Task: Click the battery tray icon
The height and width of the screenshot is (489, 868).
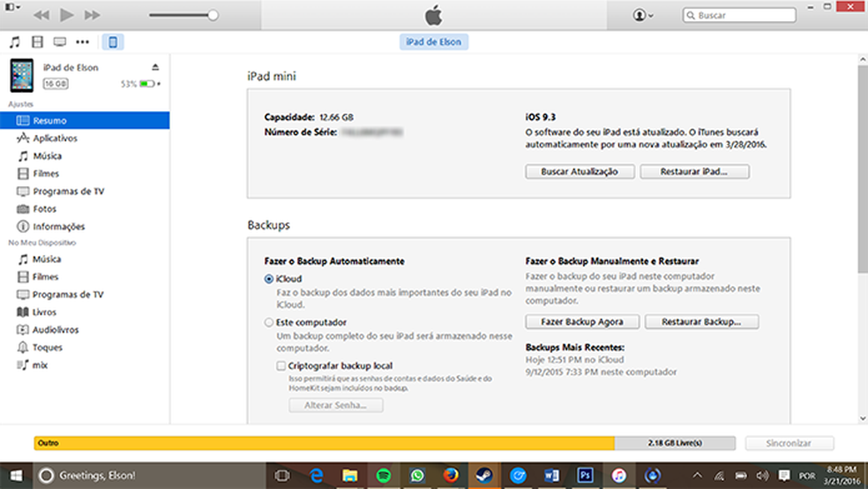Action: (741, 475)
